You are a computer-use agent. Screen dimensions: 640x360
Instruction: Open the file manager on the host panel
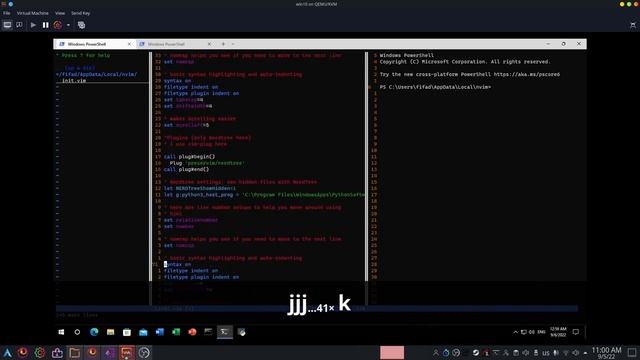point(74,353)
